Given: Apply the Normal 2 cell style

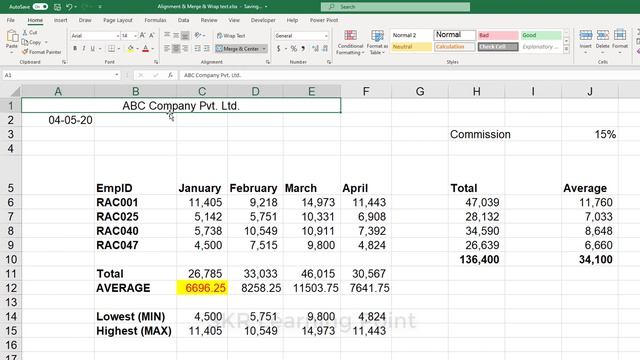Looking at the screenshot, I should (x=411, y=35).
